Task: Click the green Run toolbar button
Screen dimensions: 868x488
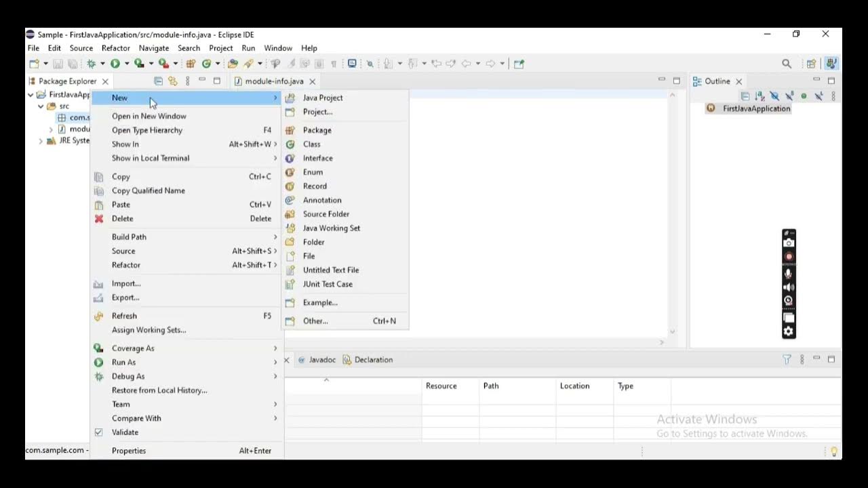Action: 115,64
